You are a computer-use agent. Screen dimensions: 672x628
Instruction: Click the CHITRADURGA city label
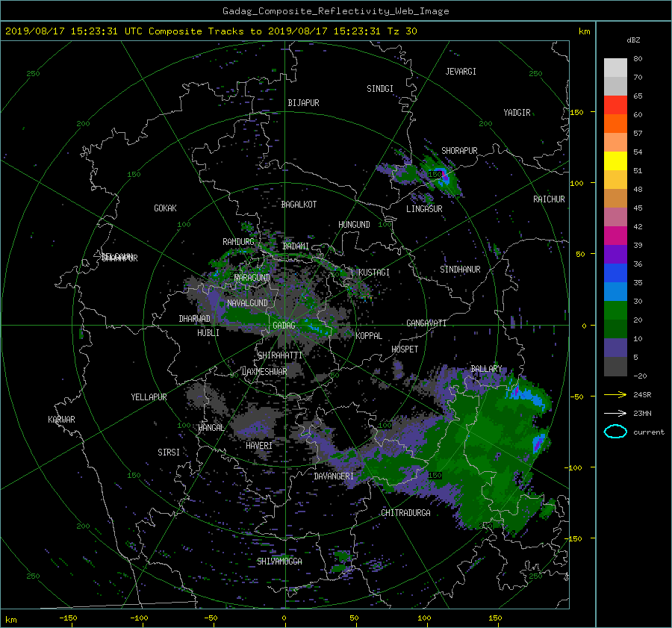(x=405, y=513)
